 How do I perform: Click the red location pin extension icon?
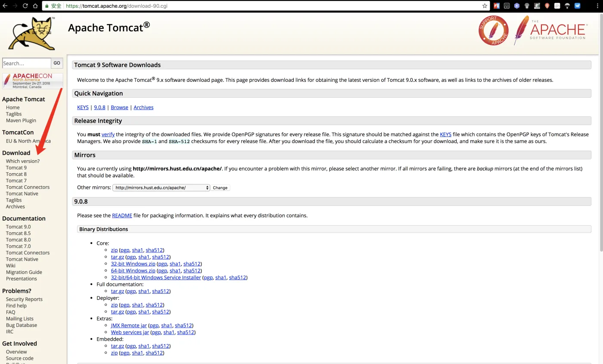pyautogui.click(x=547, y=6)
